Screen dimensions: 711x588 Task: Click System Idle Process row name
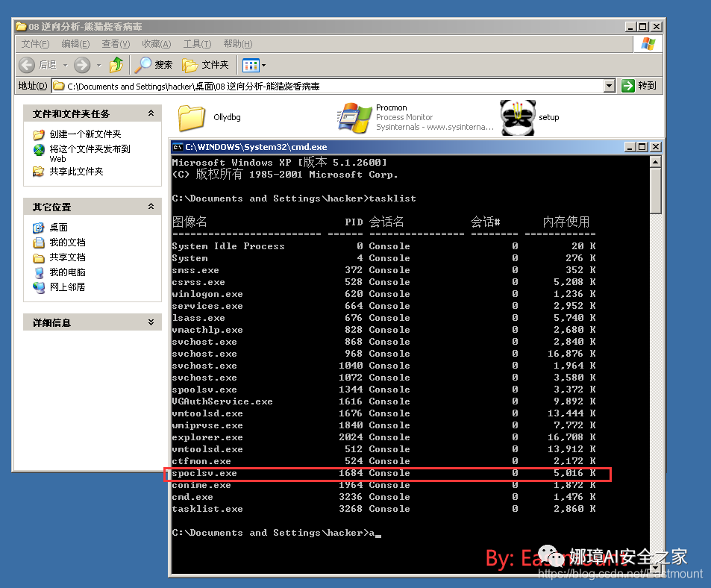(x=228, y=246)
